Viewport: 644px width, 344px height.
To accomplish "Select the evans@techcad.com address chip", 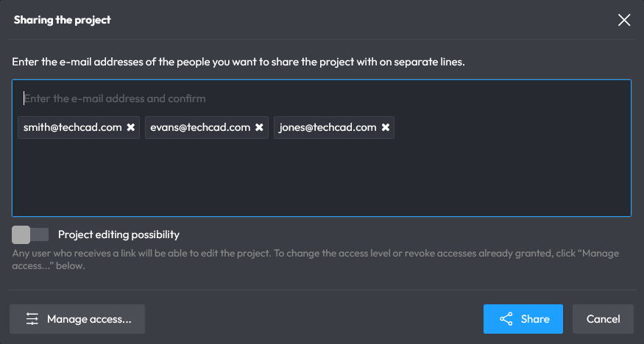I will coord(200,127).
